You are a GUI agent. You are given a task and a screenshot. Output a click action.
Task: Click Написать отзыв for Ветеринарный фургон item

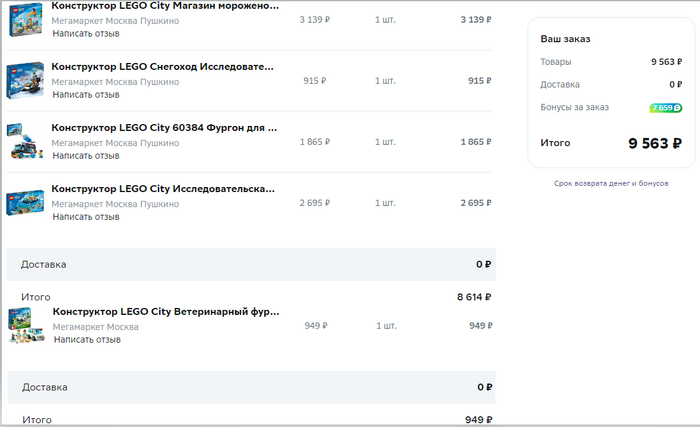pos(88,340)
